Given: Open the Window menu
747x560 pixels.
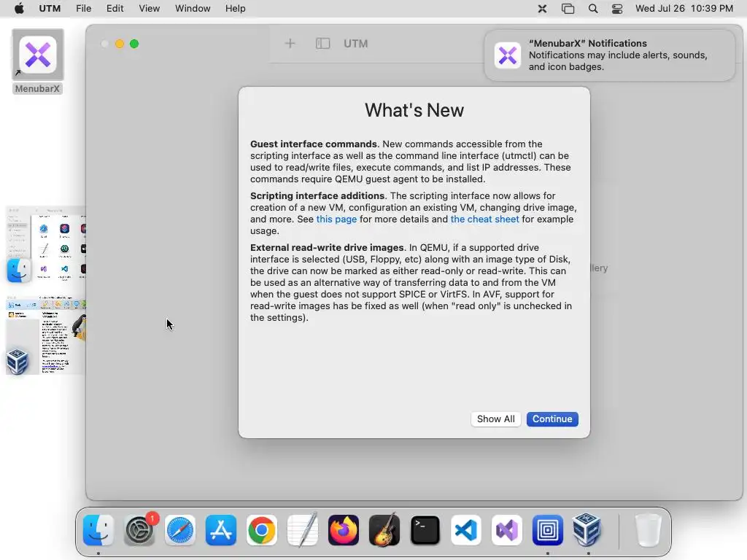Looking at the screenshot, I should [193, 9].
